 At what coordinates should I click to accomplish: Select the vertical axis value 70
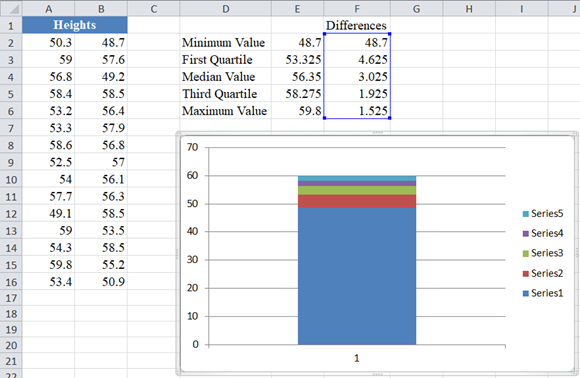point(193,147)
